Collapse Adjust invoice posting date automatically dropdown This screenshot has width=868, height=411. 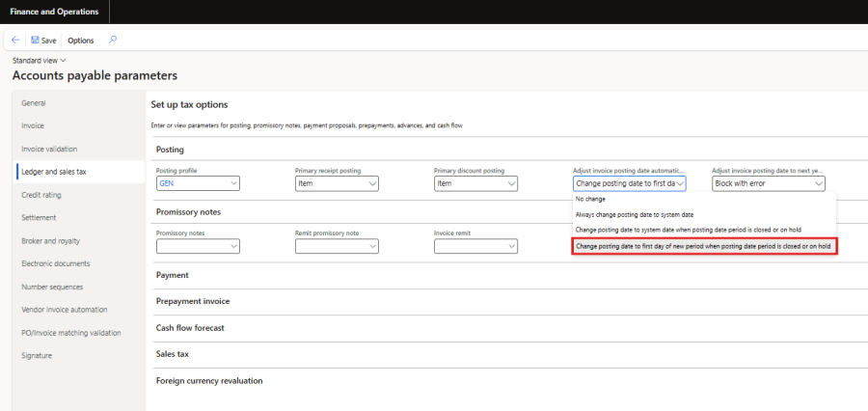(630, 182)
